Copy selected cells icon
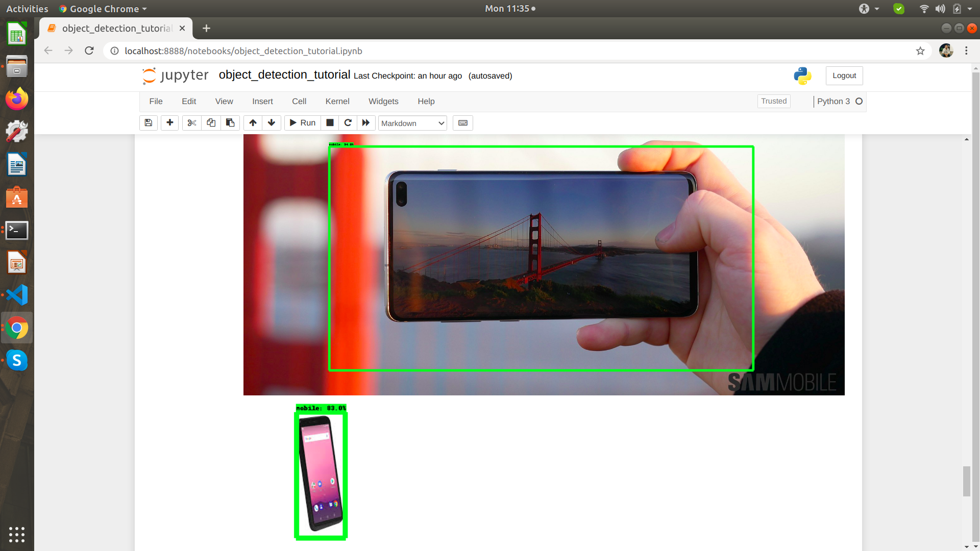 pos(211,123)
